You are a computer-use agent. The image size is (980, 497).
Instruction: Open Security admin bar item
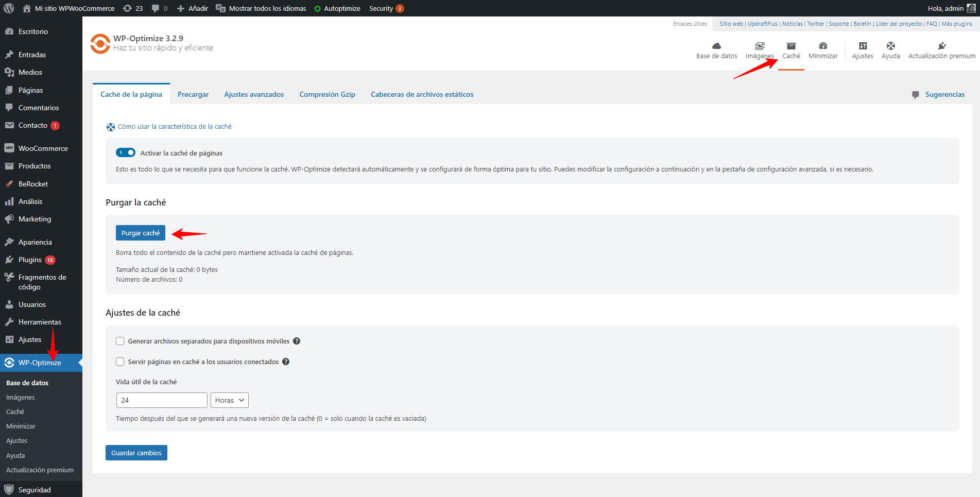386,8
